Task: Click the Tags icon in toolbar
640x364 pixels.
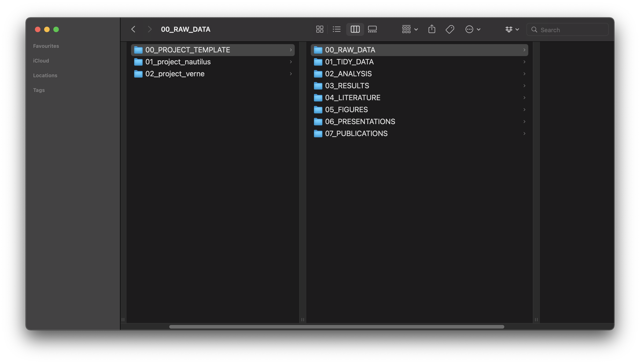Action: [x=450, y=29]
